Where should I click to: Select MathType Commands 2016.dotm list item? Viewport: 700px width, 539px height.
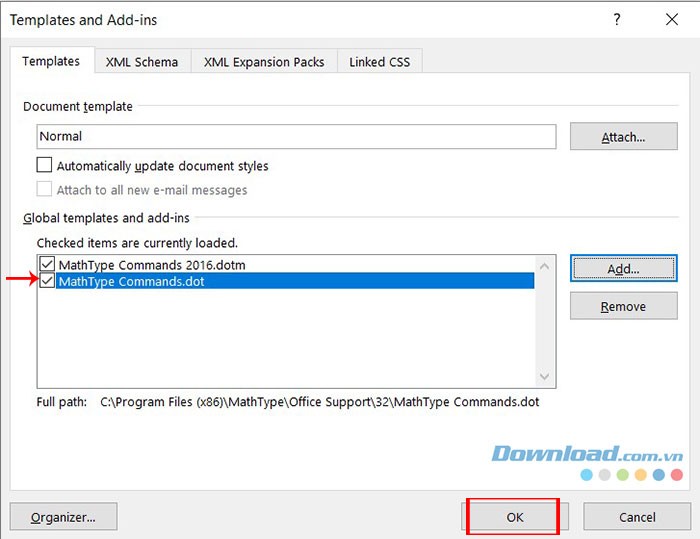pyautogui.click(x=152, y=265)
